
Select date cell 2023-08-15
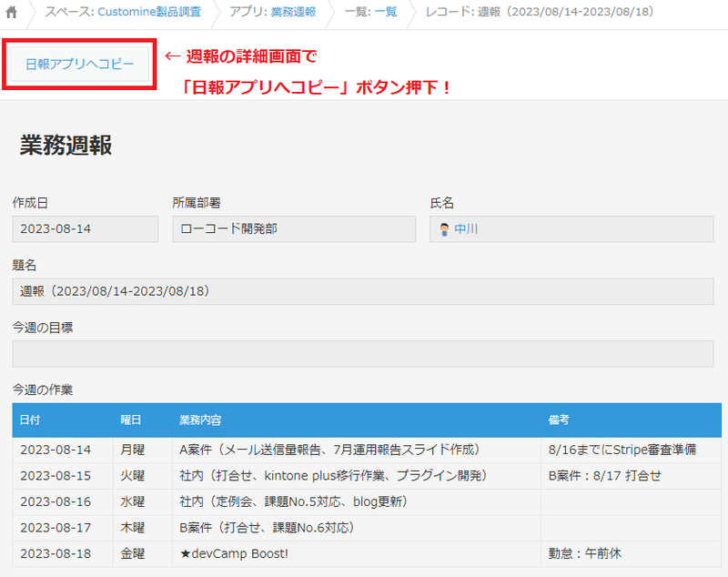click(x=63, y=476)
